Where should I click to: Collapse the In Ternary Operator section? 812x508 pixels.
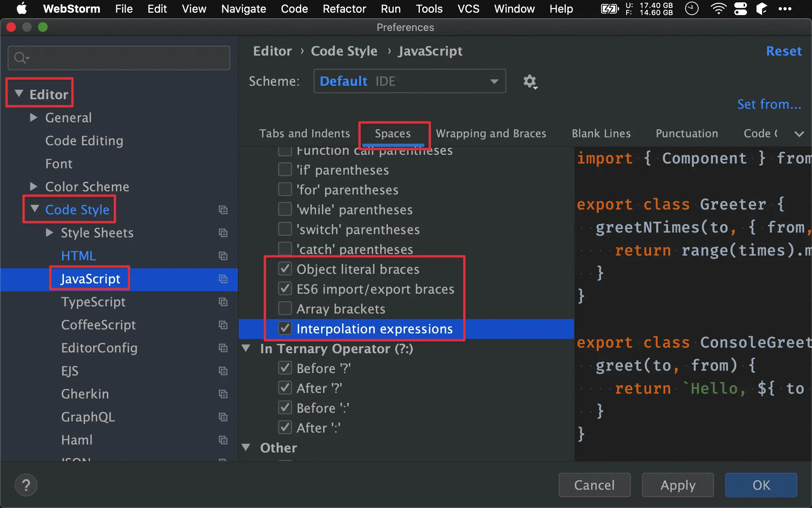tap(246, 348)
